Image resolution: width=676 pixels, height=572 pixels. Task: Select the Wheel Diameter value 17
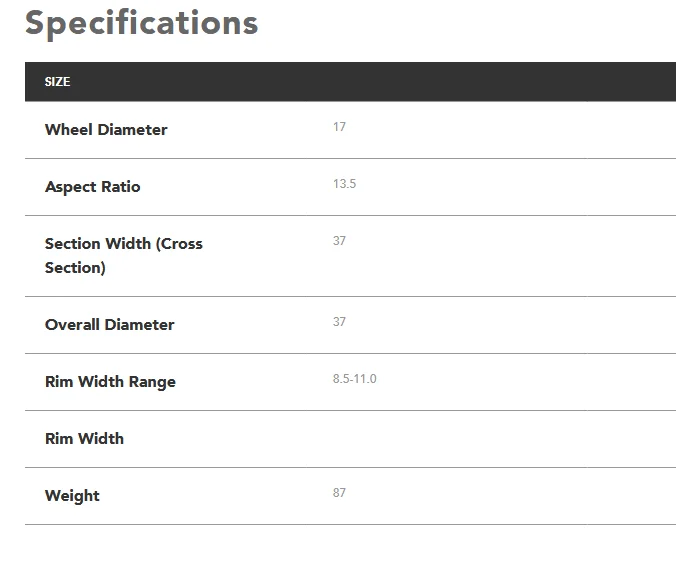(339, 127)
